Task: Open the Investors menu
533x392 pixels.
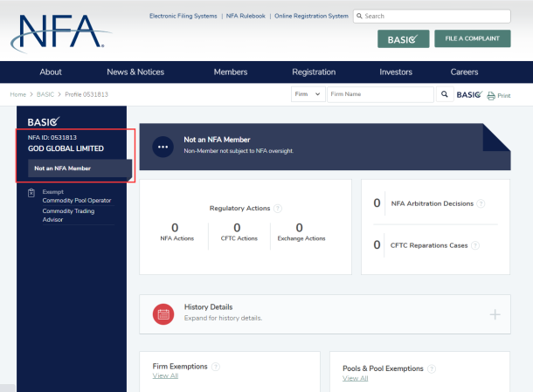Action: click(396, 72)
